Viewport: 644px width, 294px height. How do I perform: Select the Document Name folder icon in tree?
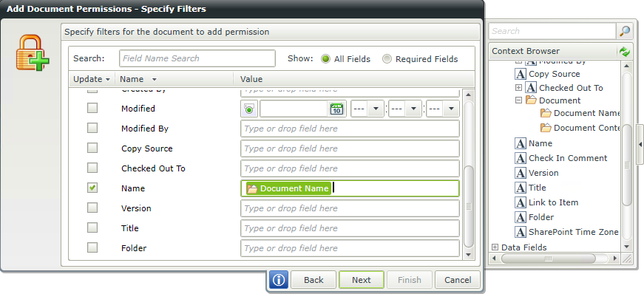point(546,113)
